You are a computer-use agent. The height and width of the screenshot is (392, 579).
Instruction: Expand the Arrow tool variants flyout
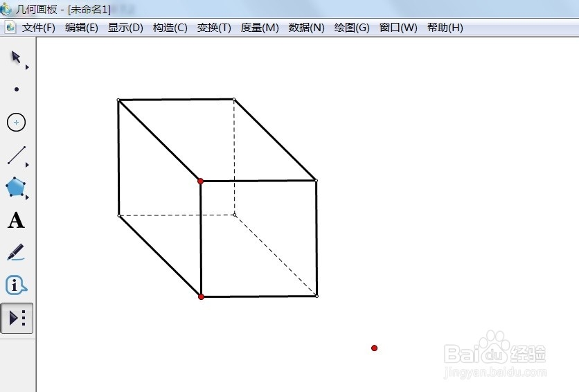pyautogui.click(x=27, y=67)
